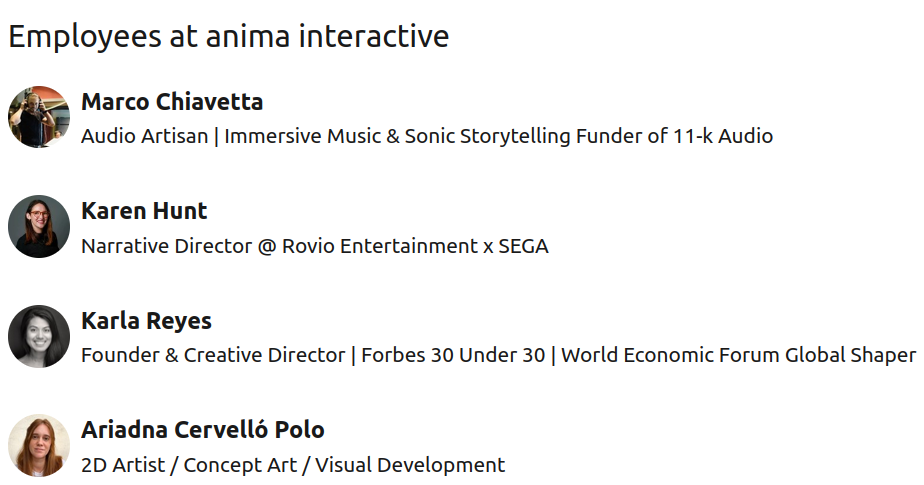This screenshot has height=485, width=924.
Task: Click the Karen Hunt name link
Action: (144, 211)
